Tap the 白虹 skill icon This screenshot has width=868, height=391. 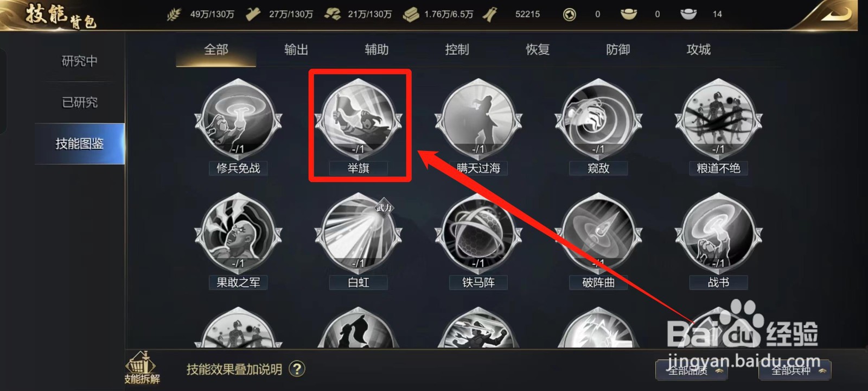point(358,234)
